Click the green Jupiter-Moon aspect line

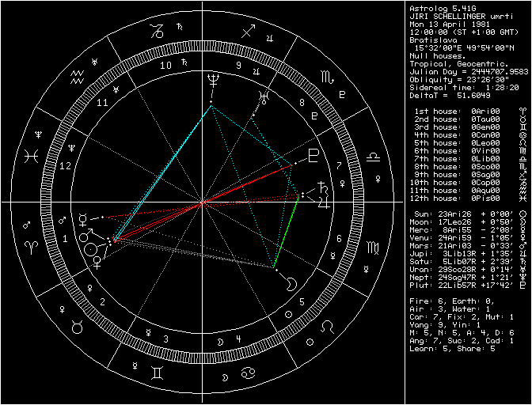287,233
